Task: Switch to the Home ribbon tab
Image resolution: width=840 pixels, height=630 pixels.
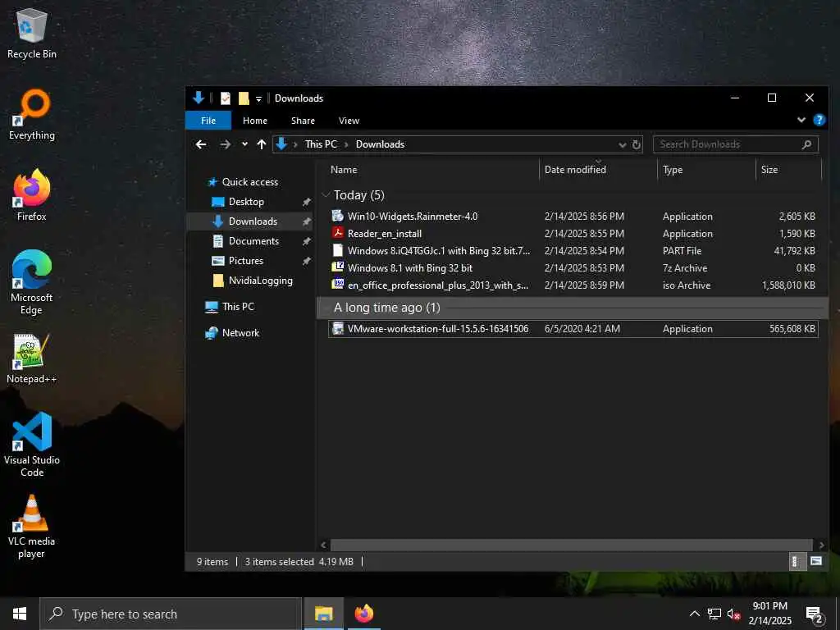Action: 255,121
